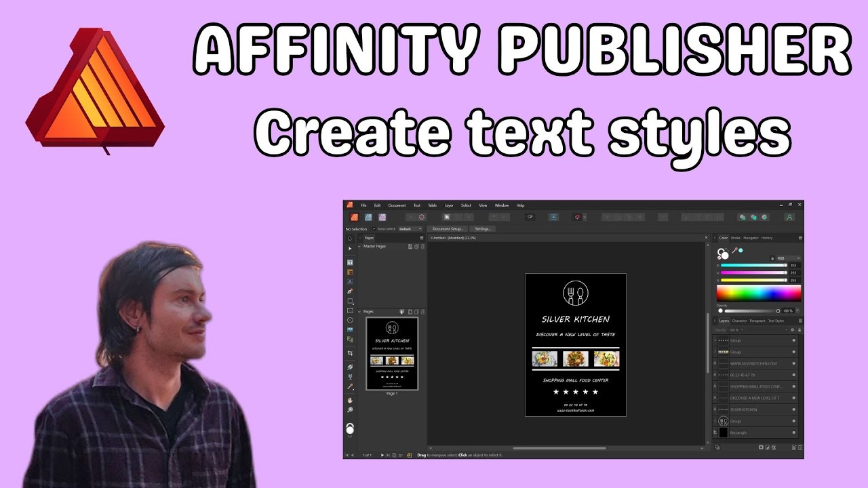Switch to the Publisher persona
This screenshot has width=868, height=488.
354,218
